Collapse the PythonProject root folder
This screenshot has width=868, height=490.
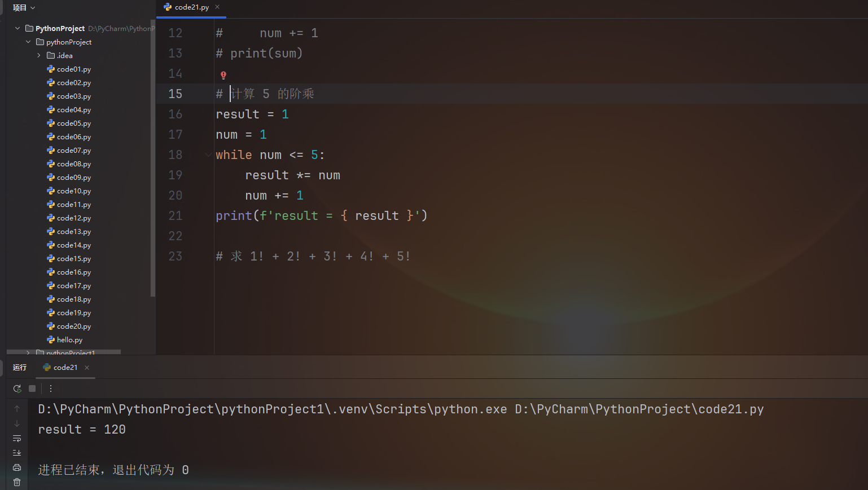coord(17,28)
